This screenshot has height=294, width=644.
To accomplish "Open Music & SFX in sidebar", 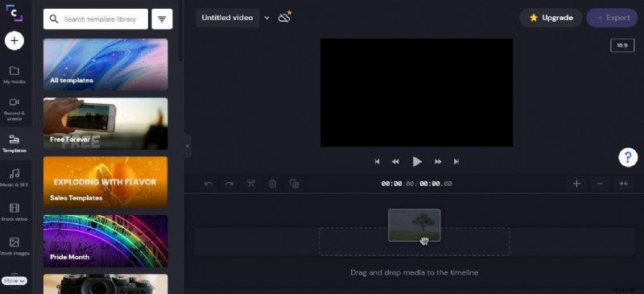I will (14, 178).
